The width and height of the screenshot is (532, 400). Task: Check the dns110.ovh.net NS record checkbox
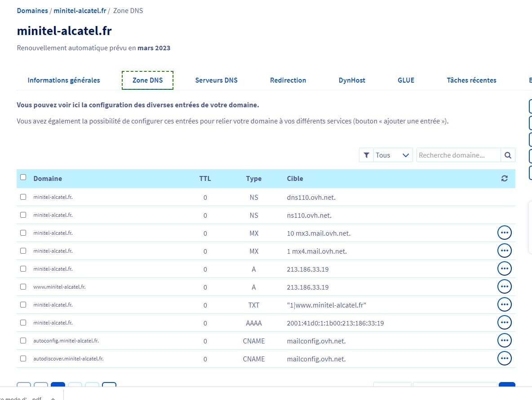pos(23,197)
